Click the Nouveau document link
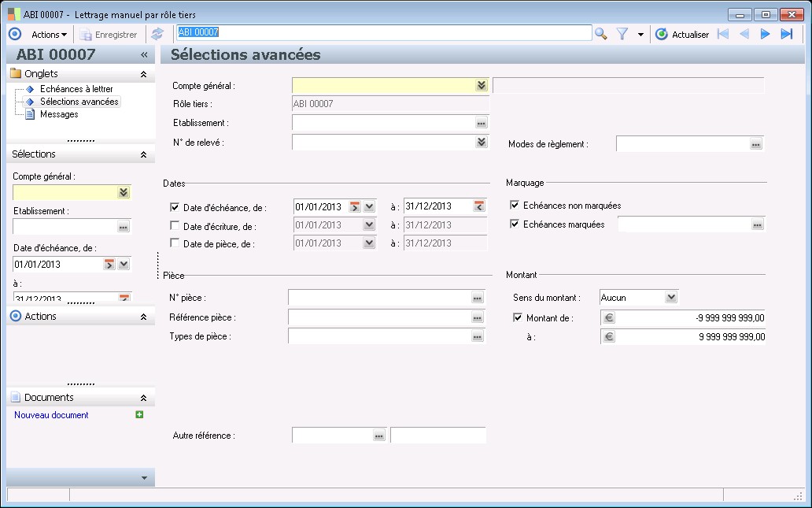Screen dimensions: 812x508 [x=51, y=415]
